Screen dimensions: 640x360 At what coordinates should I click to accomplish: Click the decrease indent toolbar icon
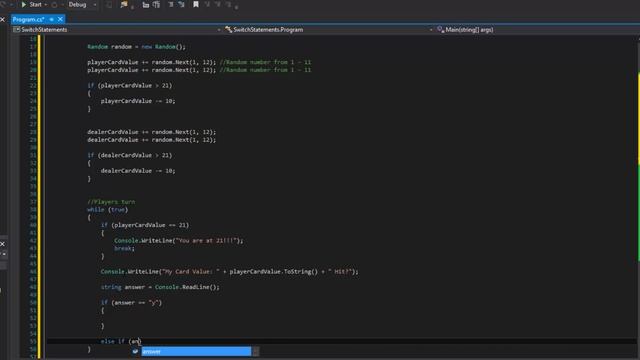click(146, 4)
